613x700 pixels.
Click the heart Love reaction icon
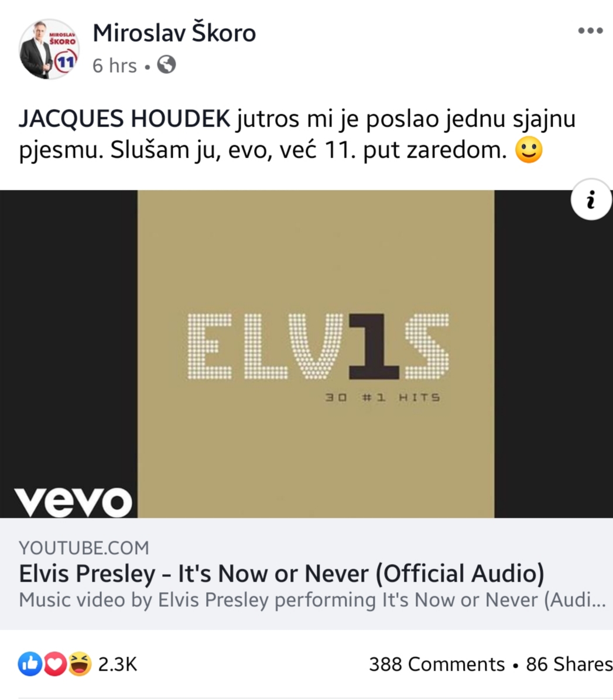pyautogui.click(x=54, y=664)
